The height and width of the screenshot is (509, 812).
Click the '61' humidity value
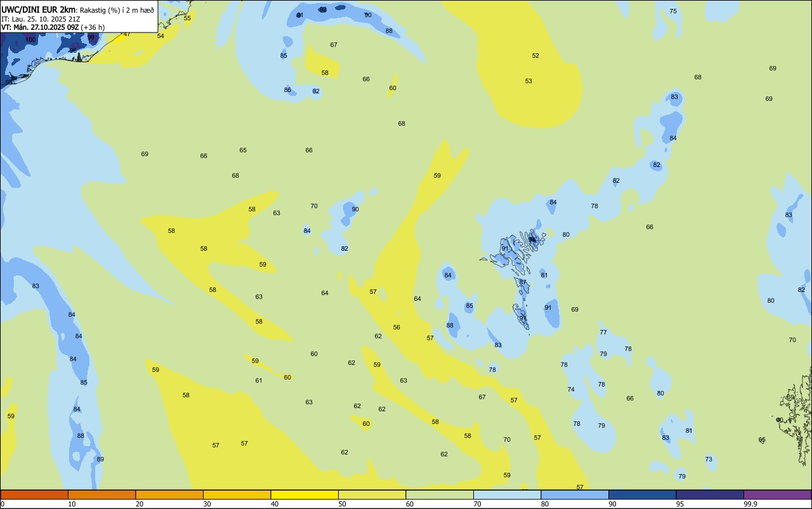pos(259,381)
